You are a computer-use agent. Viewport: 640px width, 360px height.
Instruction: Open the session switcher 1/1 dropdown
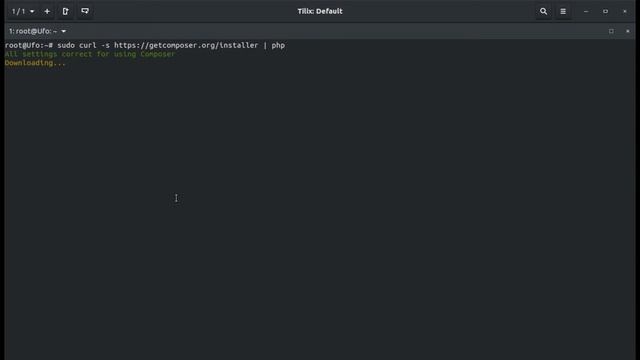23,11
